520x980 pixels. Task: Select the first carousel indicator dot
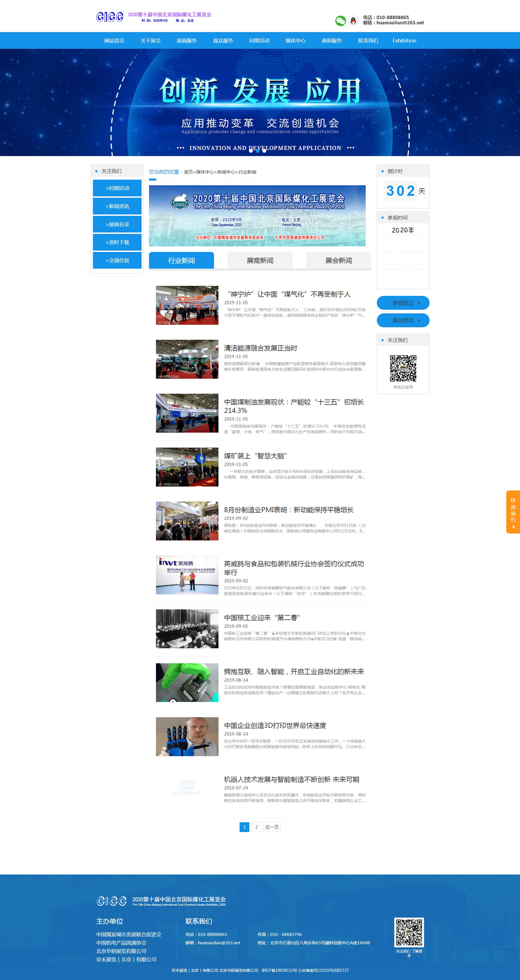pyautogui.click(x=251, y=151)
